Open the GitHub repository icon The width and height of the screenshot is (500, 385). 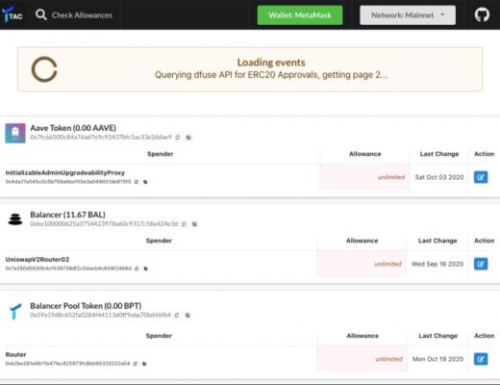coord(482,15)
